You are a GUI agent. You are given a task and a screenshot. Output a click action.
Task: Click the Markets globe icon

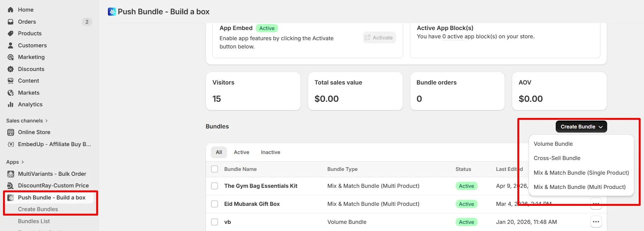pos(11,93)
